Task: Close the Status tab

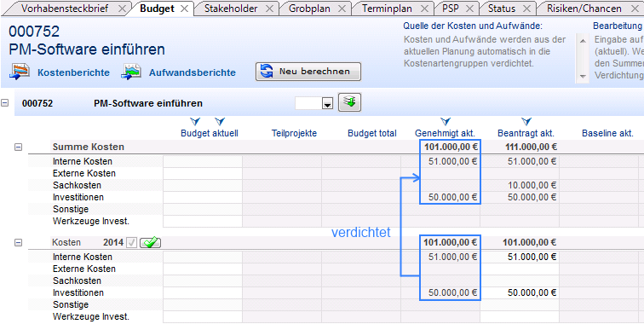Action: coord(526,9)
